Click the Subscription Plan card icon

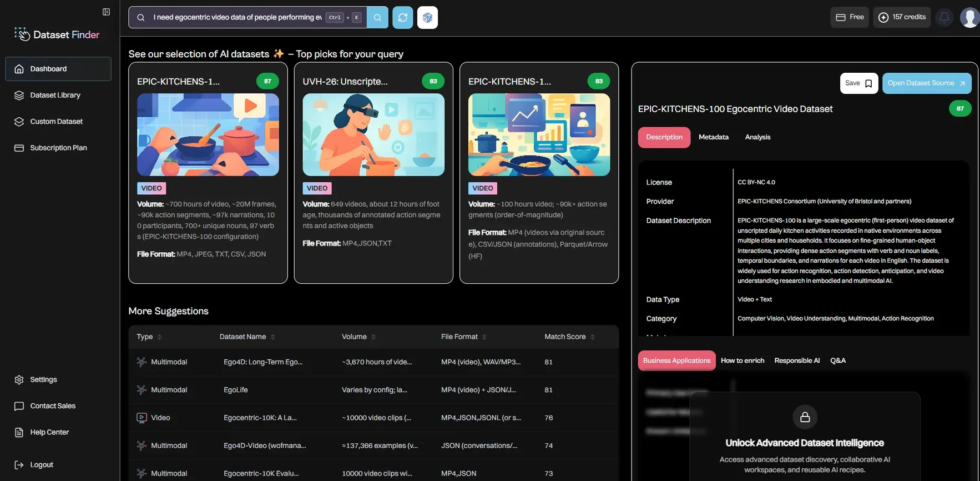(19, 148)
